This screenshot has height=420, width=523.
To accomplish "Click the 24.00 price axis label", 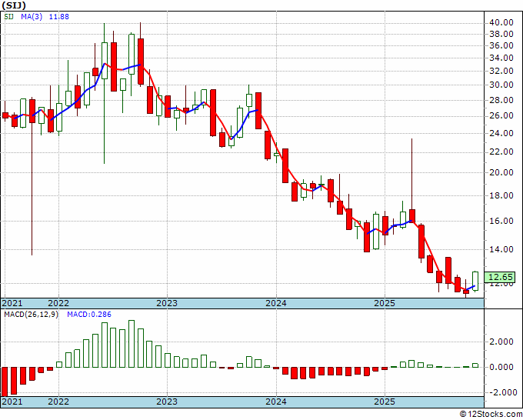I will [501, 133].
